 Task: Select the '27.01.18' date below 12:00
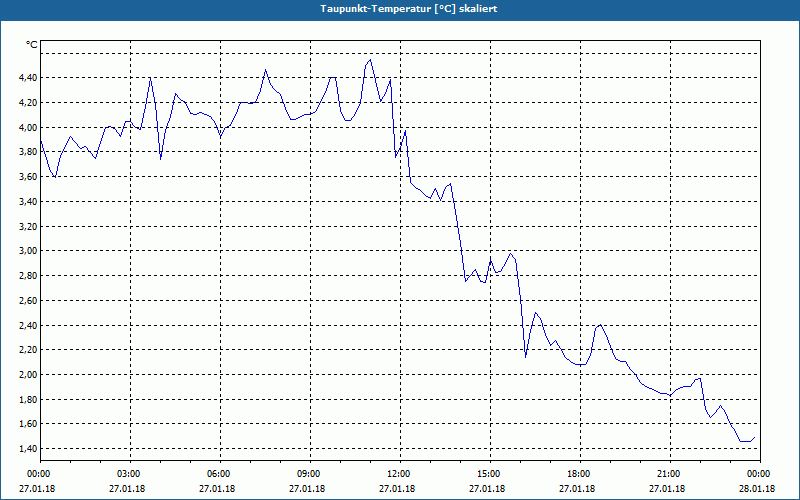[x=397, y=489]
